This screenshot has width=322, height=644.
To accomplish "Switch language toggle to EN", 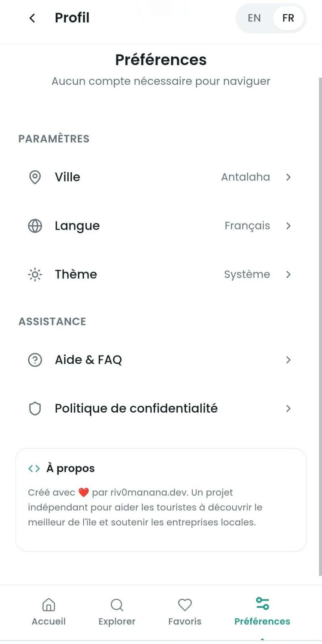I will [254, 18].
